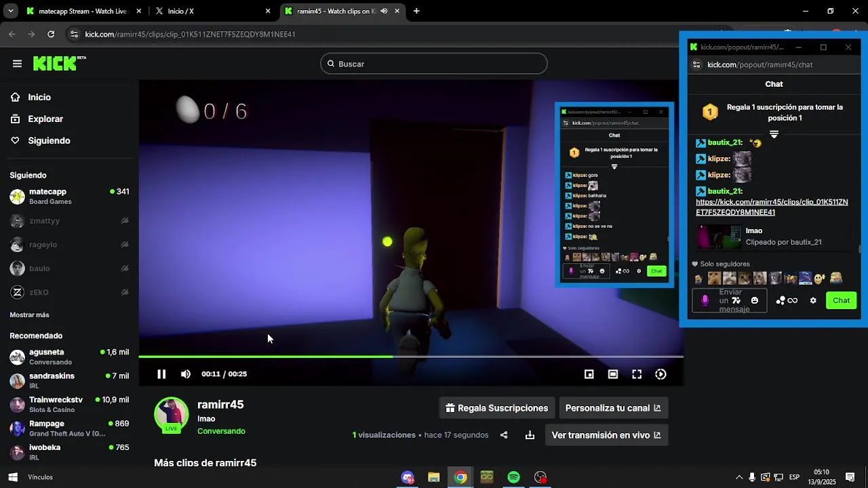Open the emoji picker in chat
The height and width of the screenshot is (488, 868).
click(x=755, y=300)
